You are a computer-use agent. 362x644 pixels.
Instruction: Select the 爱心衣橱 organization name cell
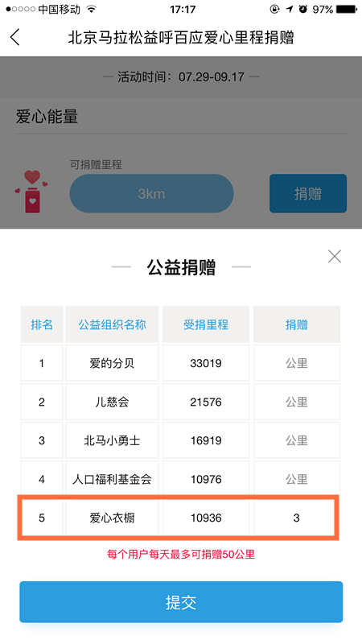coord(112,518)
